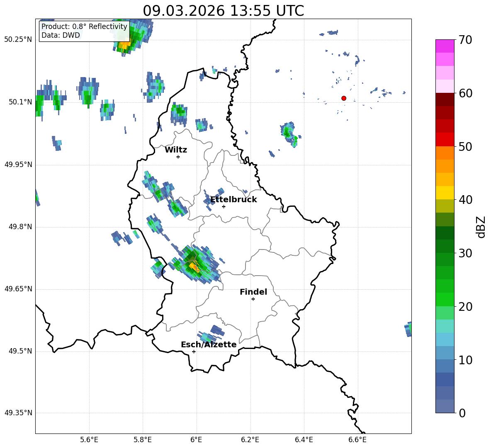This screenshot has height=448, width=491.
Task: Pick the yellow 40 dBZ colorbar segment
Action: [x=445, y=193]
